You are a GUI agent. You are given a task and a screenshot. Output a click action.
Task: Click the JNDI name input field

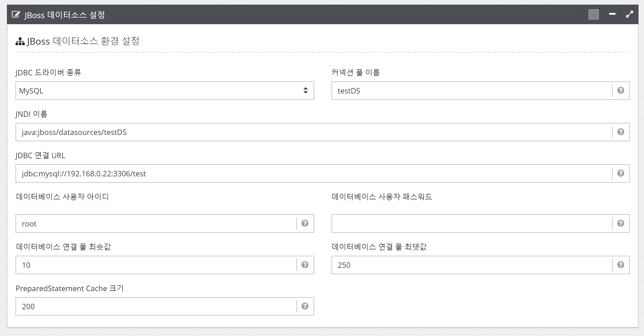tap(313, 132)
